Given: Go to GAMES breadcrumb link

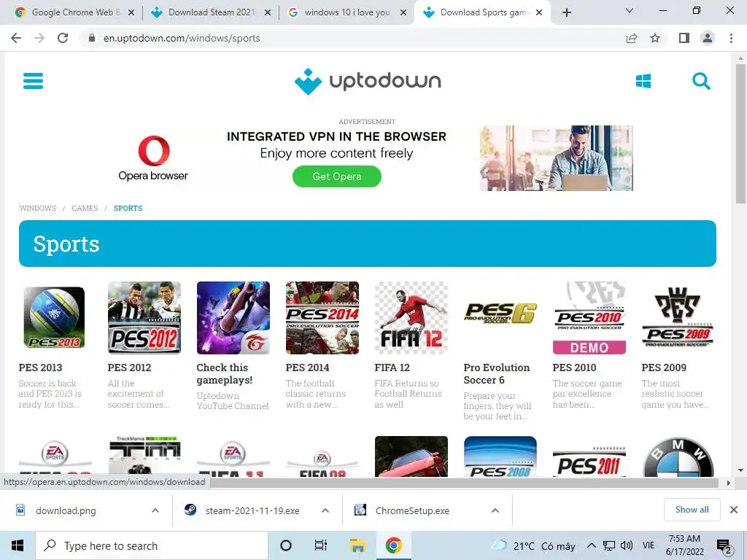Looking at the screenshot, I should [85, 208].
